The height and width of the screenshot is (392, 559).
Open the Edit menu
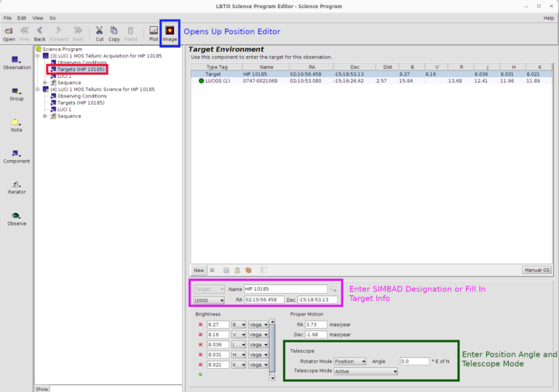click(22, 17)
